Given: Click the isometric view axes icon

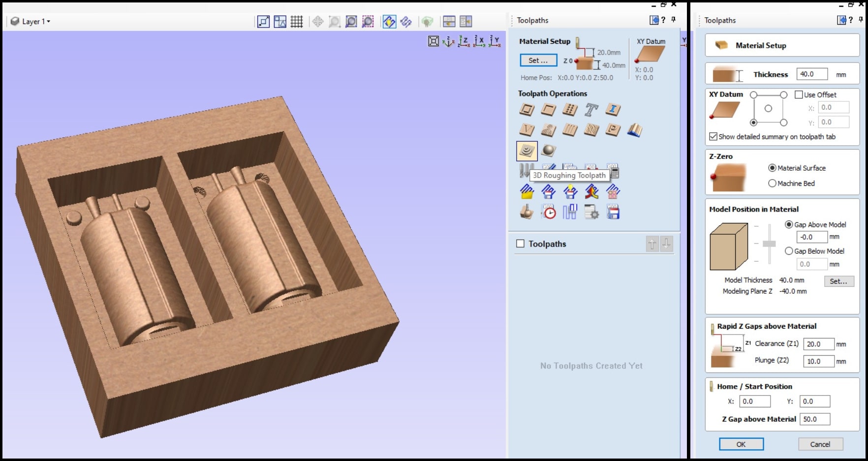Looking at the screenshot, I should (448, 41).
